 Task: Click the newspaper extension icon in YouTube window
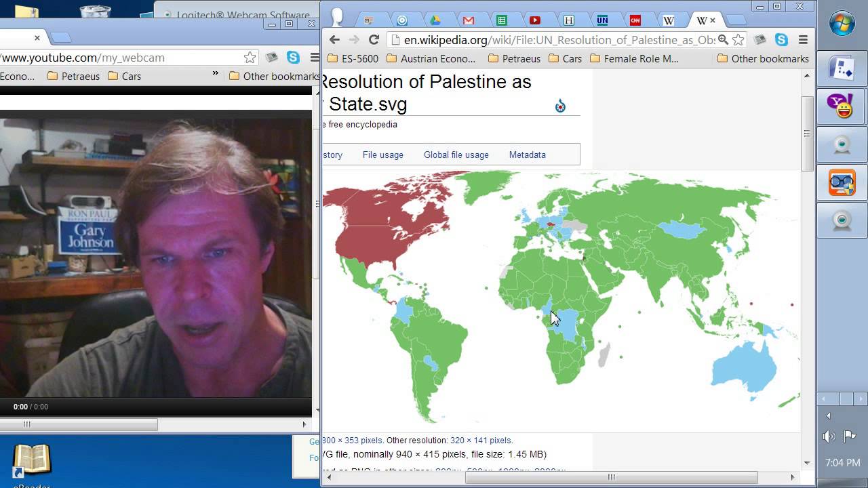coord(272,58)
